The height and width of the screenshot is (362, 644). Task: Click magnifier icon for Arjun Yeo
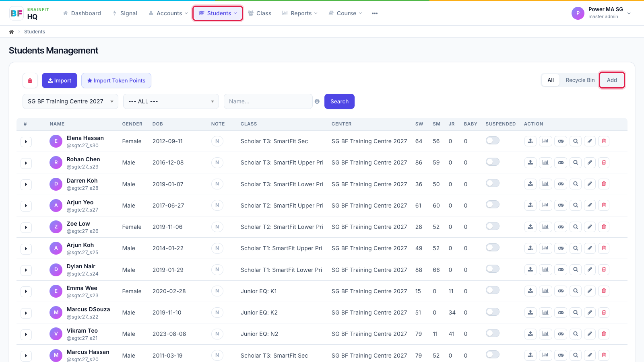[576, 205]
